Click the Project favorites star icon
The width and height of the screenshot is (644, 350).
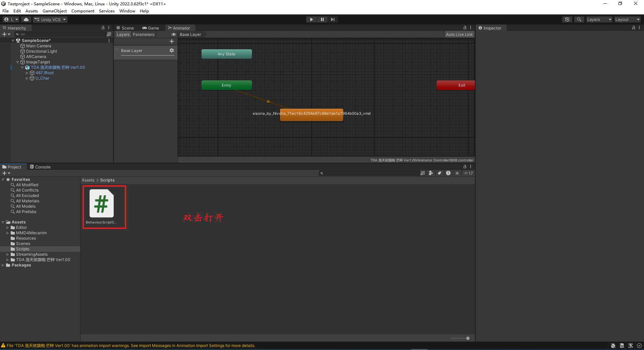click(x=457, y=173)
